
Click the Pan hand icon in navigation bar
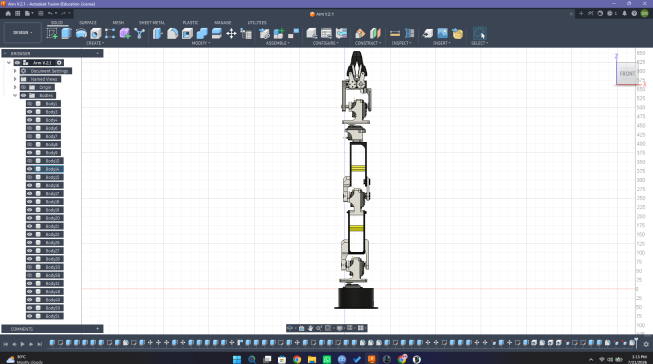(x=310, y=328)
